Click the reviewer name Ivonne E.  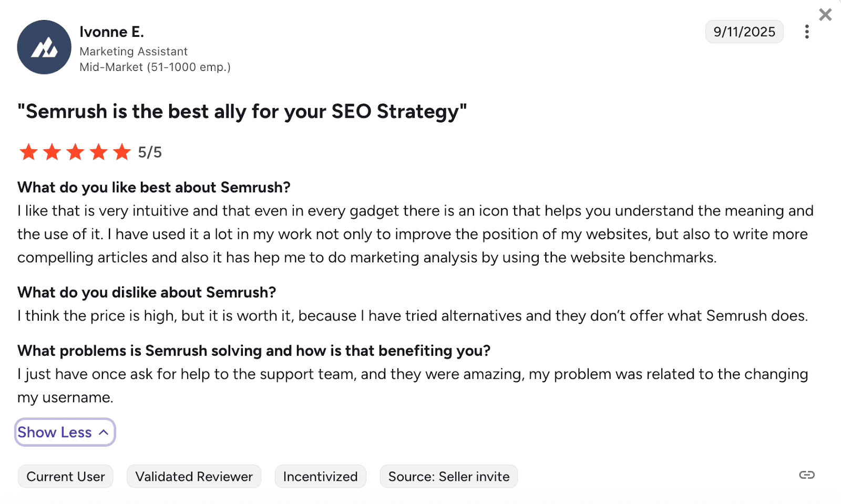point(111,32)
